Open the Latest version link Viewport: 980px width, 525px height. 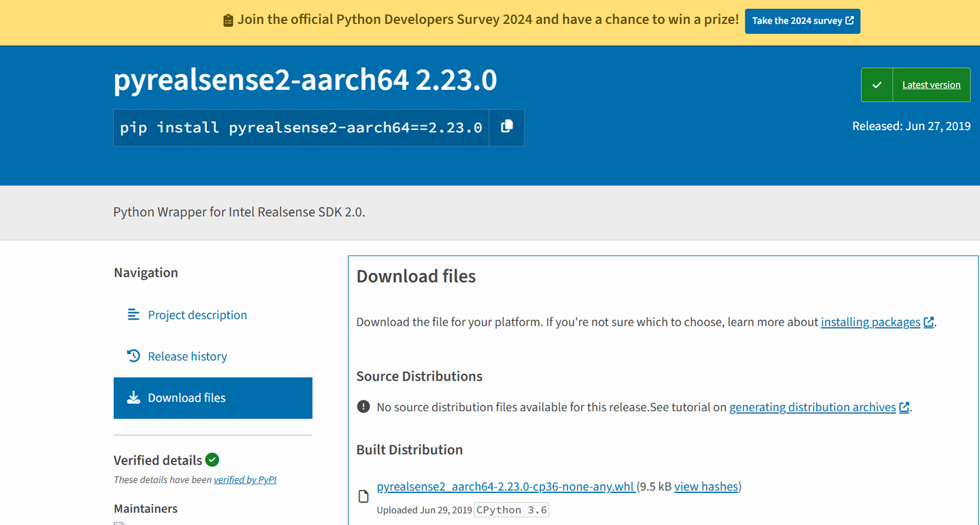tap(931, 85)
